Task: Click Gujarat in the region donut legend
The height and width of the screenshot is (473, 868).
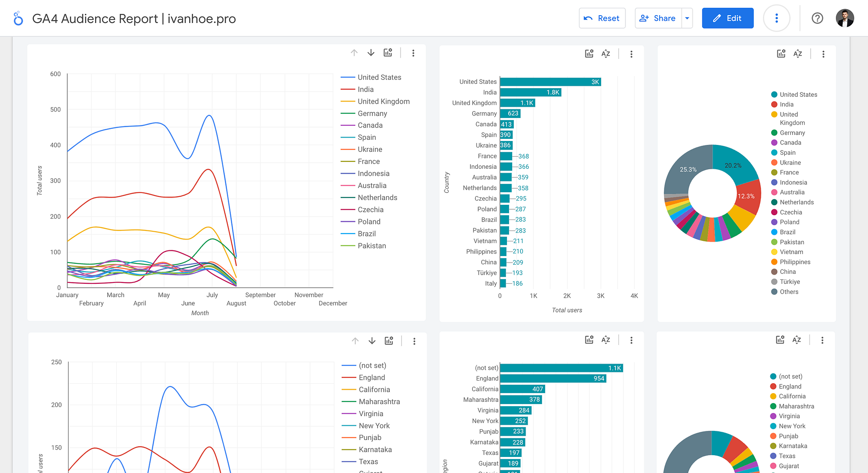Action: [x=789, y=466]
